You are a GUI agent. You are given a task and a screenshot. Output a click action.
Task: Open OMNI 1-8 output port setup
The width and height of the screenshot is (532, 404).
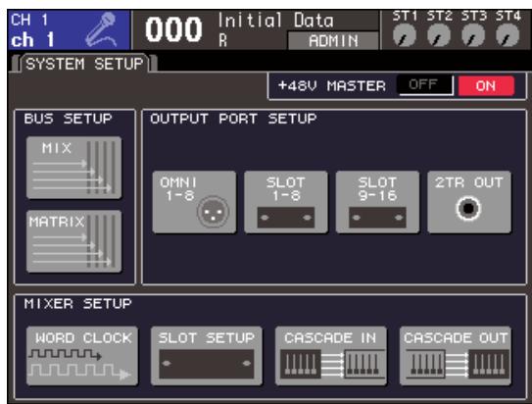[194, 202]
